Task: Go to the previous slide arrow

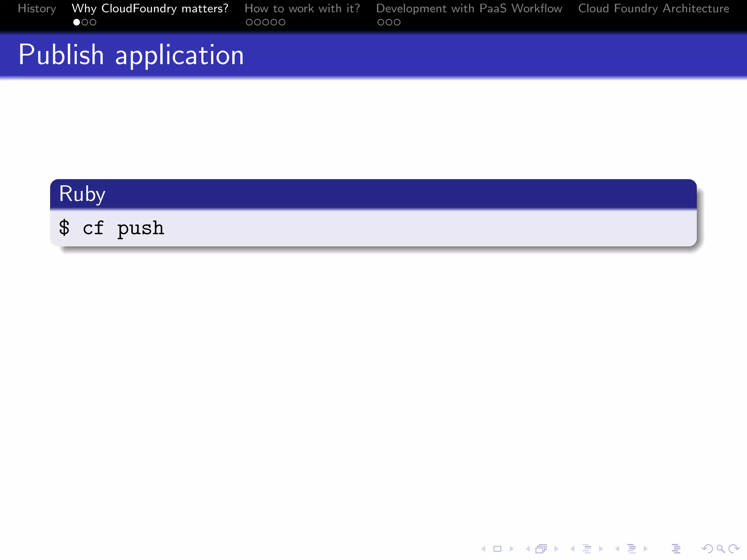Action: click(x=483, y=549)
